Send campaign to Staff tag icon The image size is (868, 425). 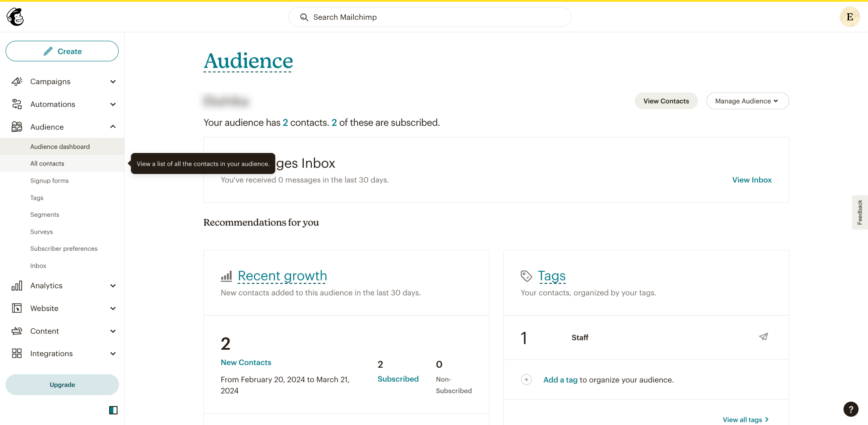point(763,337)
